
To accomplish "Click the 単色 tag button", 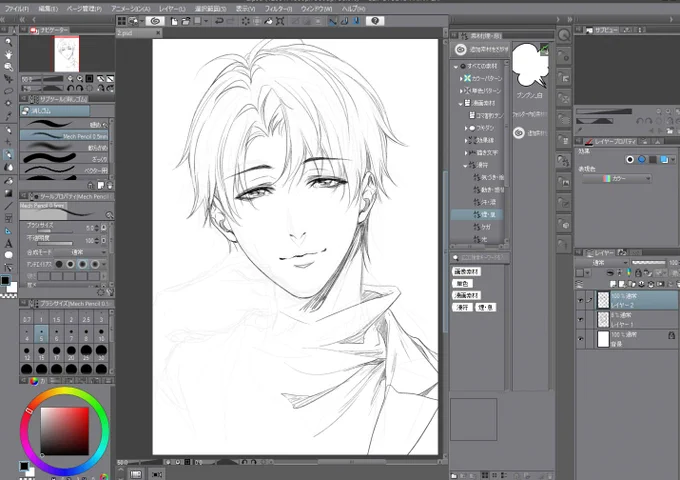I will pyautogui.click(x=462, y=284).
